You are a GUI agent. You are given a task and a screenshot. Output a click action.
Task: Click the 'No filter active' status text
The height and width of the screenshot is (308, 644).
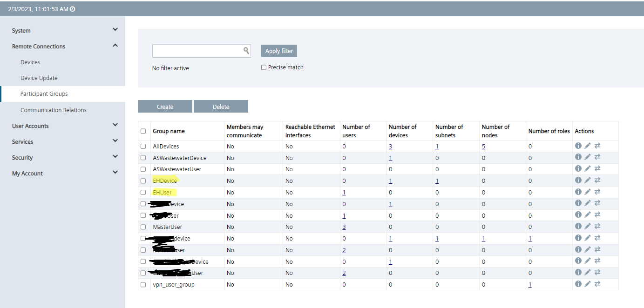pos(170,68)
